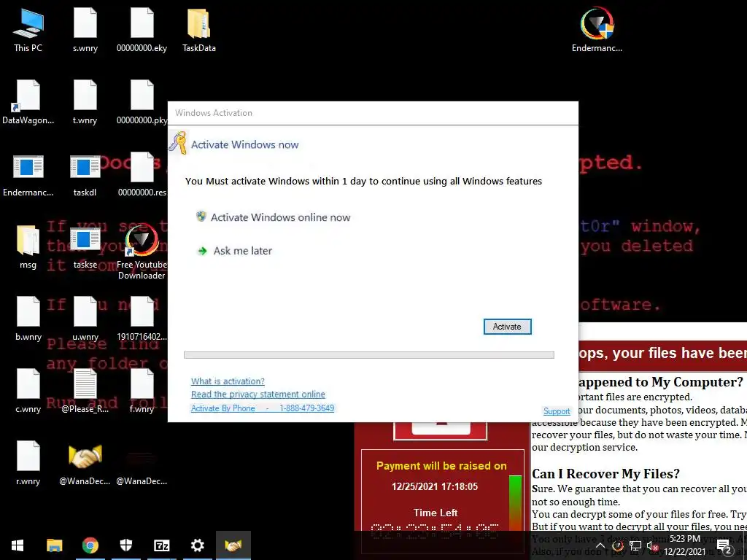Viewport: 747px width, 560px height.
Task: Open the notification center icon
Action: pos(724,545)
